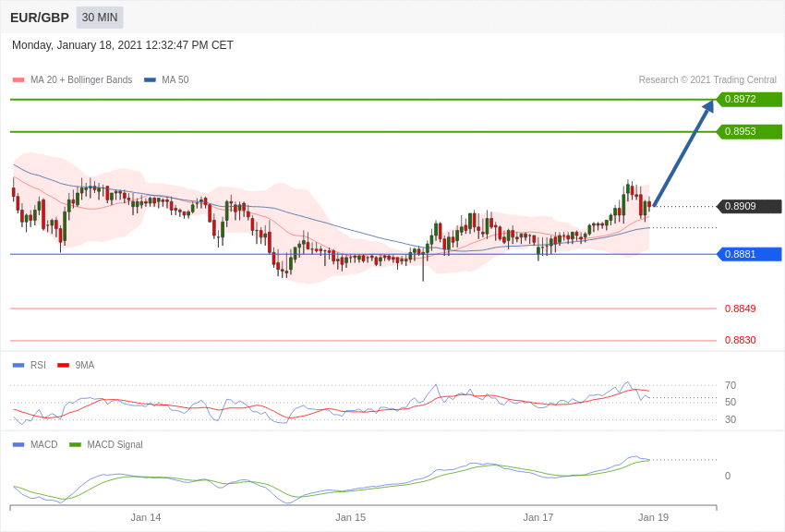Click the red 0.8849 support level label
The width and height of the screenshot is (785, 532).
pos(740,308)
